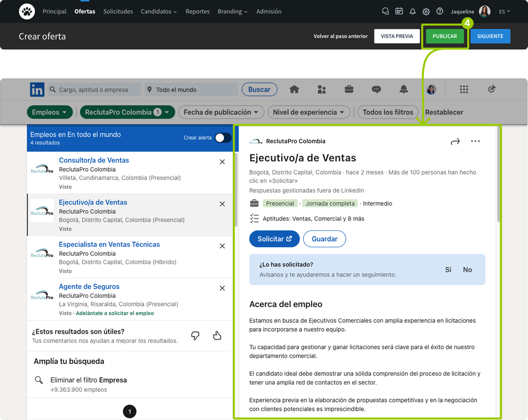Toggle the Crear alerta switch
This screenshot has width=528, height=420.
[223, 137]
